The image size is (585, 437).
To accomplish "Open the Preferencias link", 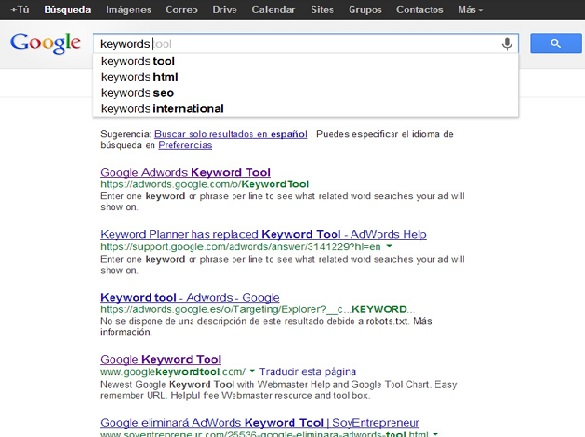I will 185,145.
